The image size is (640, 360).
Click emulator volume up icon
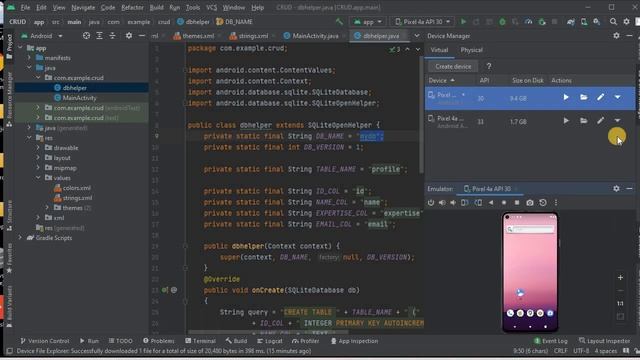tap(442, 202)
